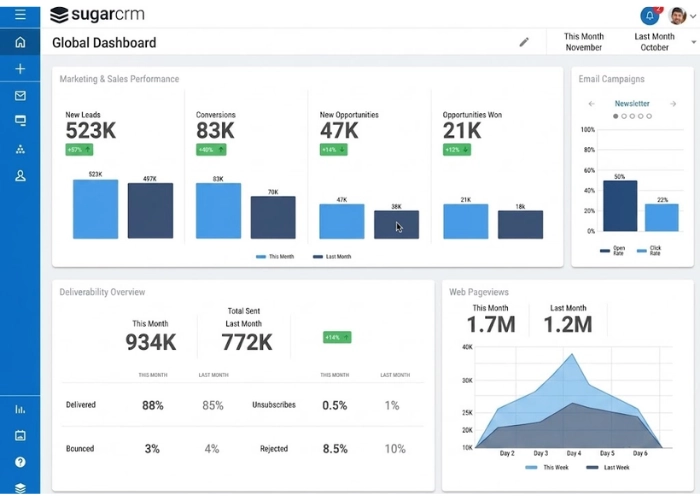Select This Month November period
Screen dimensions: 700x500
coord(583,42)
